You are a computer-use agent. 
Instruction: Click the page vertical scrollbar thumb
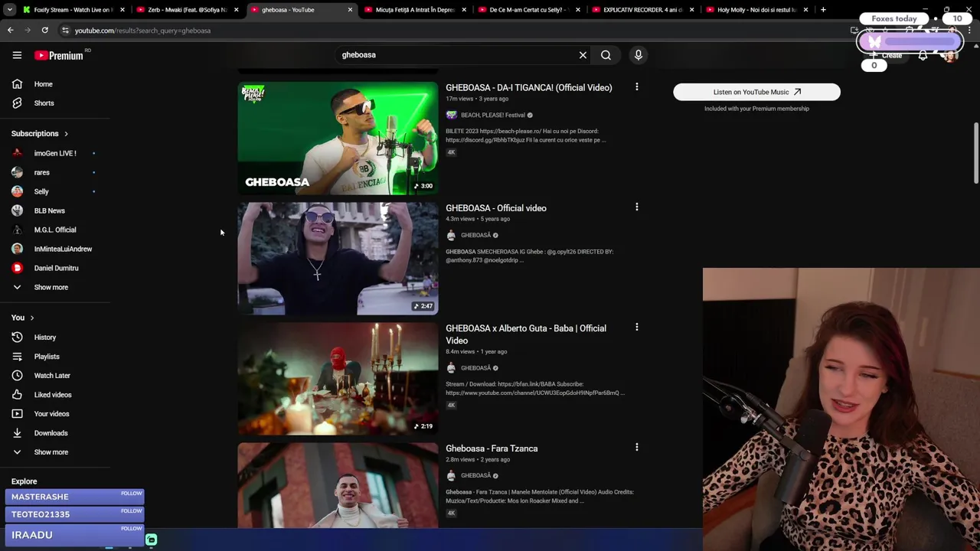point(975,153)
